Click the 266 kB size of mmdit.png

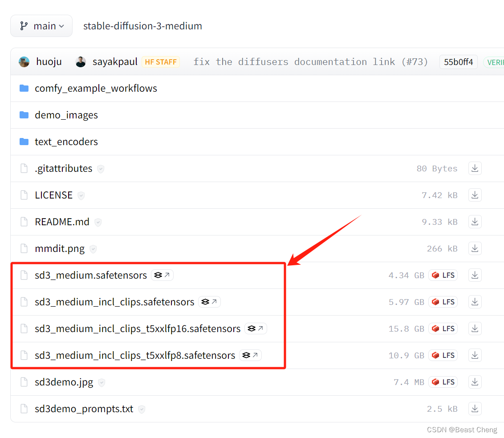click(442, 249)
